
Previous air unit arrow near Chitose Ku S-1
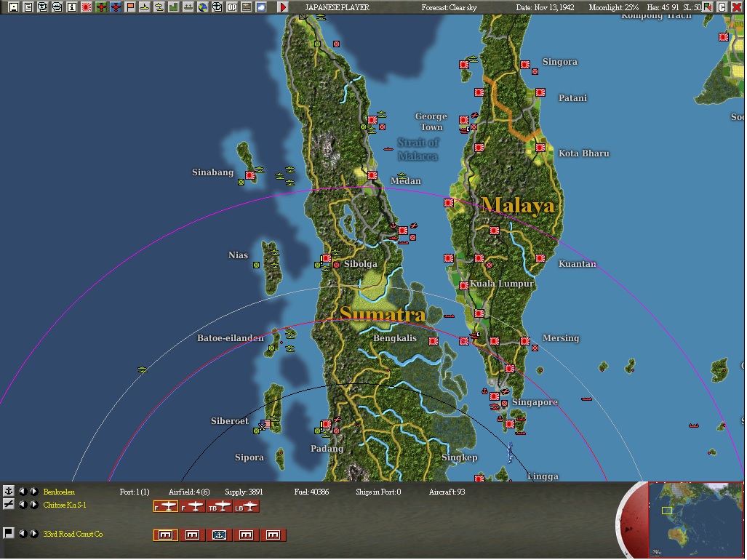23,504
